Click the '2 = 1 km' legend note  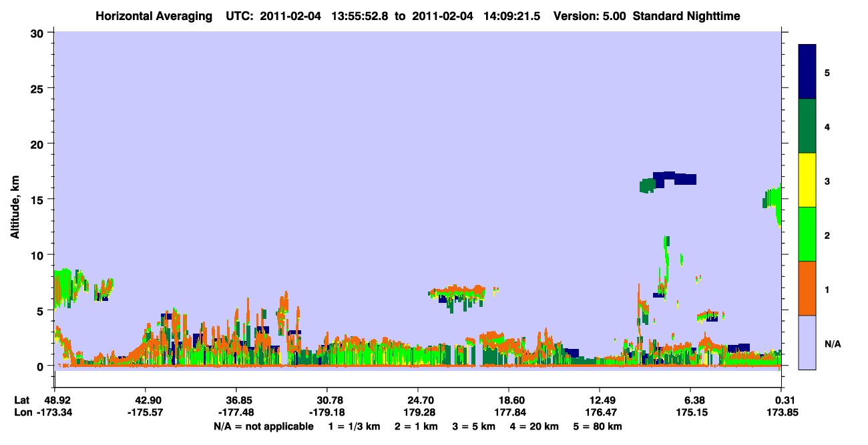click(416, 426)
